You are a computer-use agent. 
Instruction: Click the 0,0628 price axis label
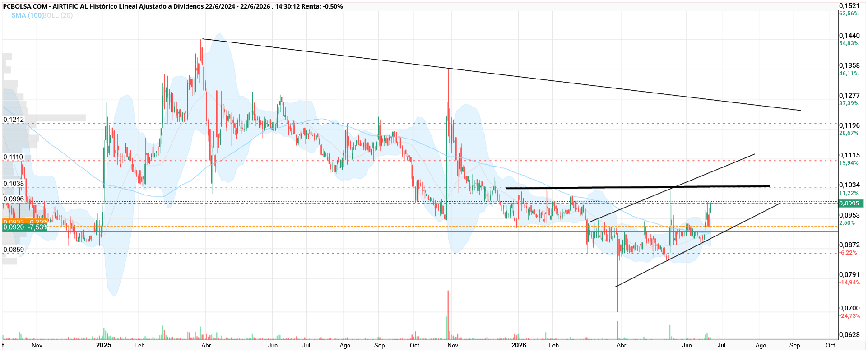click(x=849, y=335)
